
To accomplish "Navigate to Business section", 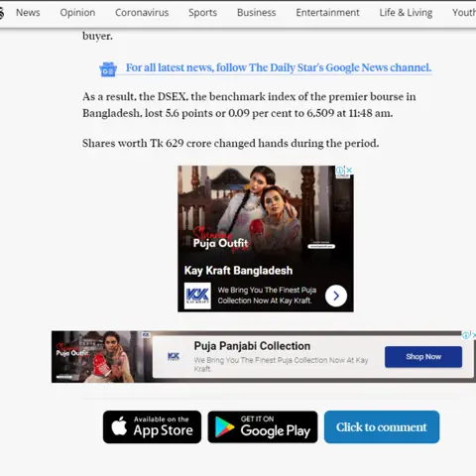I will click(256, 13).
